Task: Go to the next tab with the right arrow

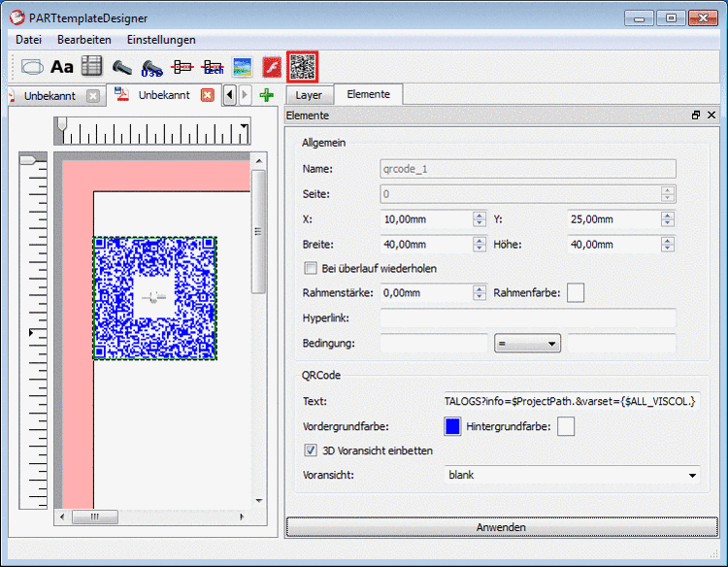Action: click(x=246, y=95)
